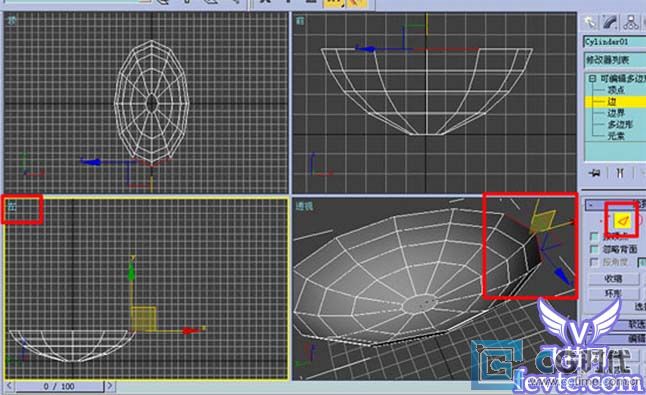Toggle the Pin Stack icon
646x395 pixels.
tap(595, 173)
